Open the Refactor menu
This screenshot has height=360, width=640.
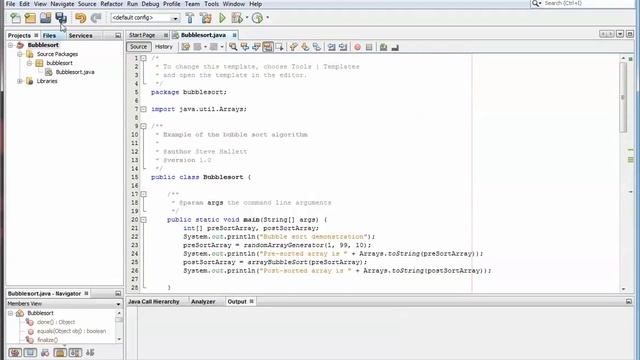pyautogui.click(x=111, y=4)
